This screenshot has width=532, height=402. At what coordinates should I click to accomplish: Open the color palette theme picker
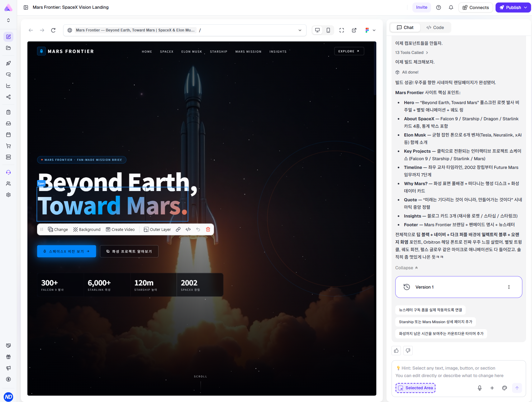click(505, 388)
